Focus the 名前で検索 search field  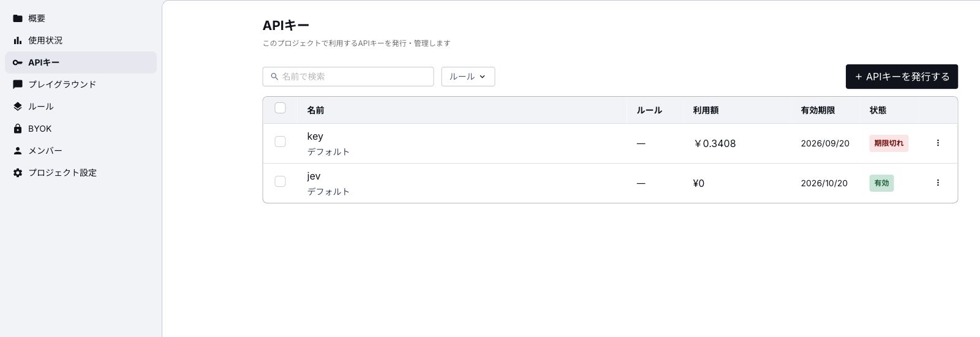pos(348,77)
